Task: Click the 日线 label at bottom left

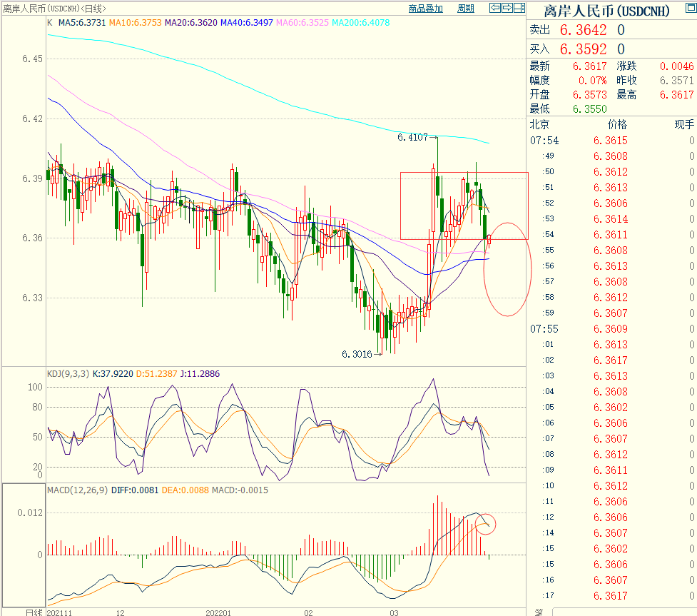Action: pos(33,612)
